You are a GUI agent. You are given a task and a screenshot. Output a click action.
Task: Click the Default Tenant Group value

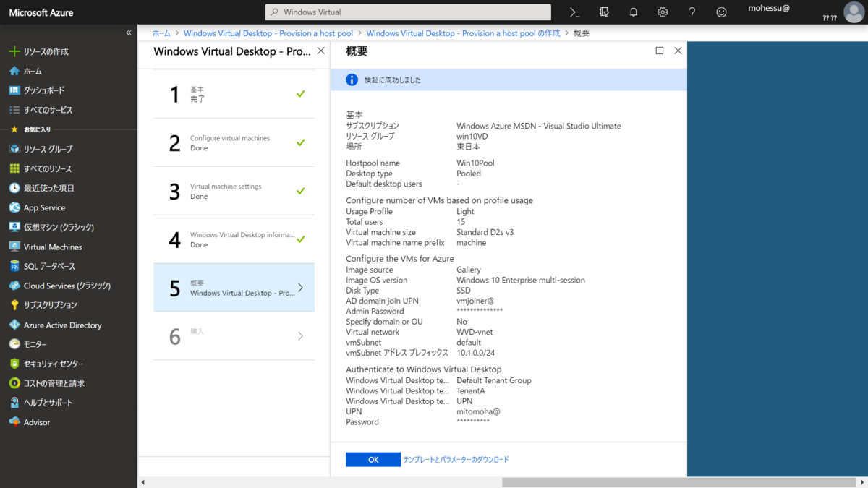click(x=494, y=380)
